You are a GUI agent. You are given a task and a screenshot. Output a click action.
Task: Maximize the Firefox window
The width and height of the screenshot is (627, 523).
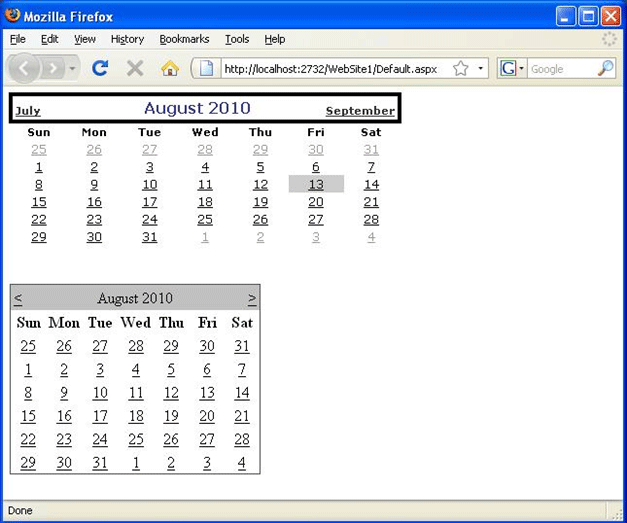point(588,16)
